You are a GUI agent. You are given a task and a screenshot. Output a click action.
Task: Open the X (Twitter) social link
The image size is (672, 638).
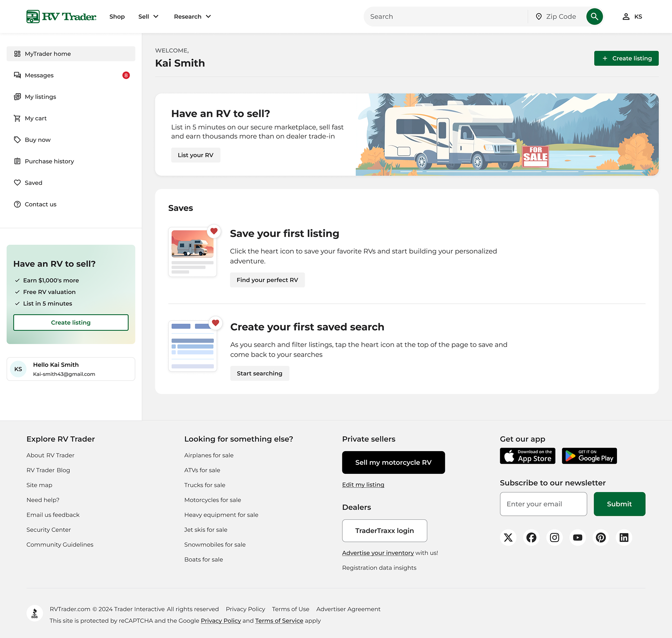point(508,537)
